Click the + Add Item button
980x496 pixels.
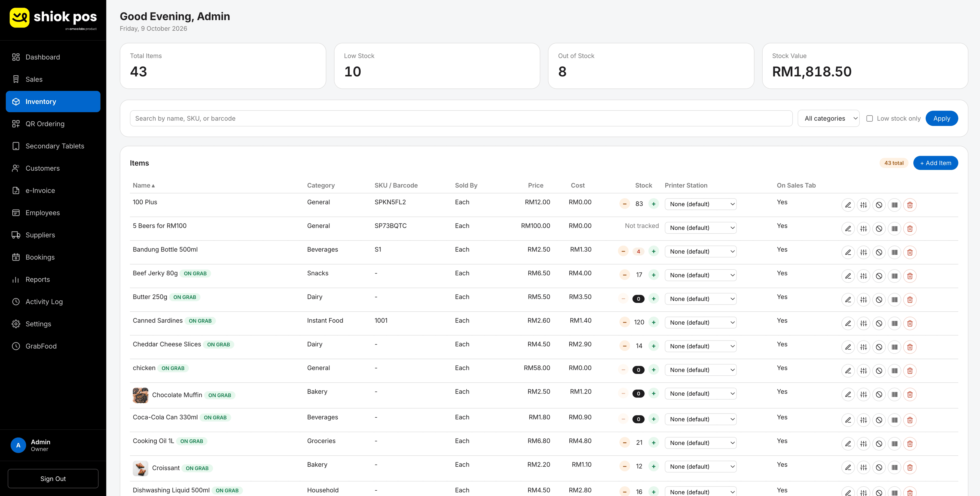(x=936, y=163)
